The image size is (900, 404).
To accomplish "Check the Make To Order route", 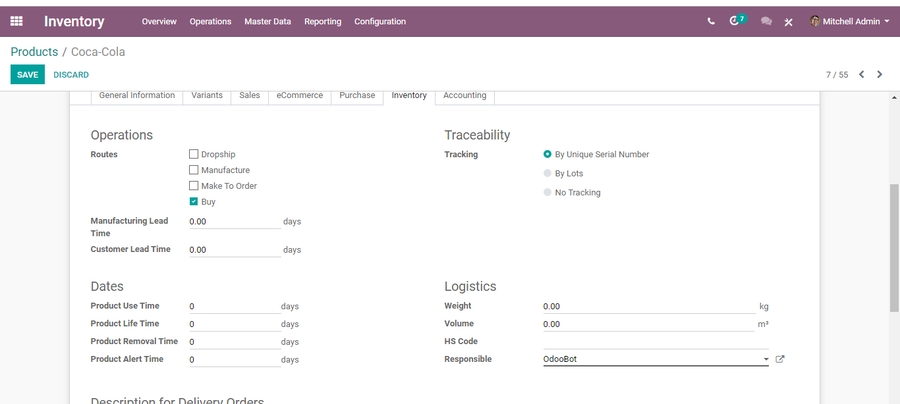I will point(194,186).
